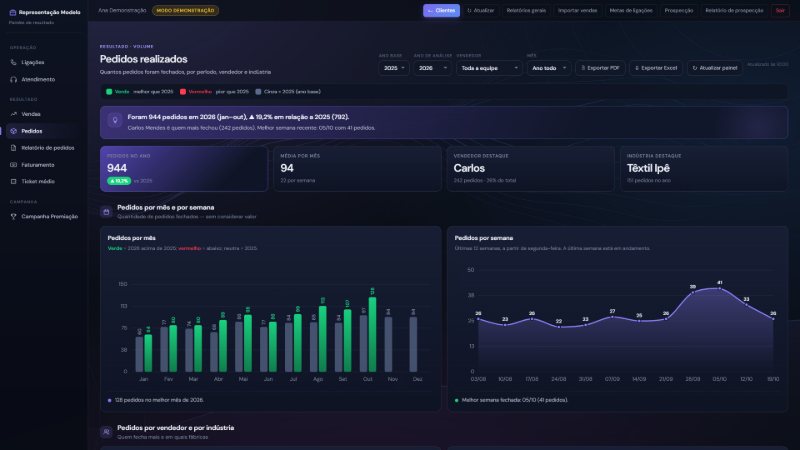Viewport: 800px width, 450px height.
Task: Open Campanha Premiação trophy icon
Action: [x=13, y=216]
